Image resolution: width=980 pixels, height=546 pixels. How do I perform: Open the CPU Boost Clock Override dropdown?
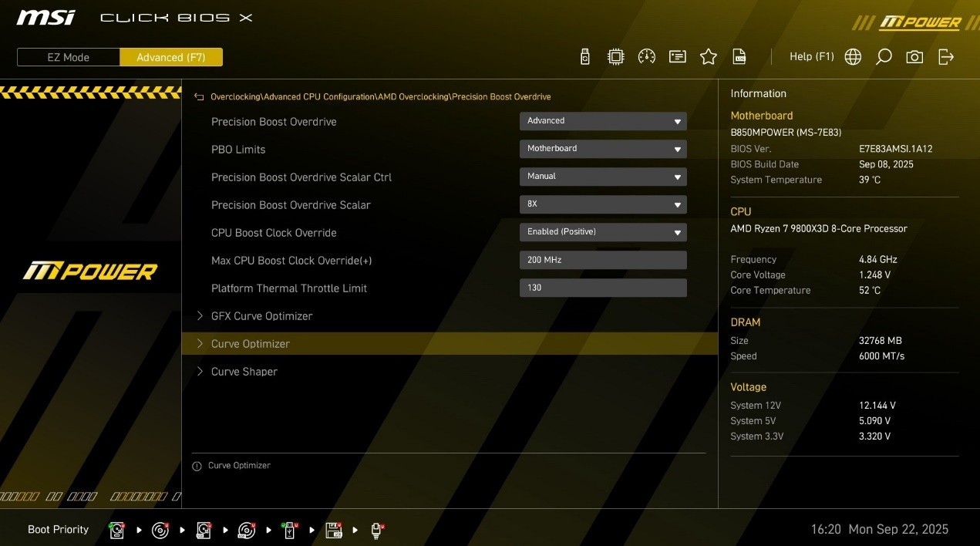pos(602,232)
